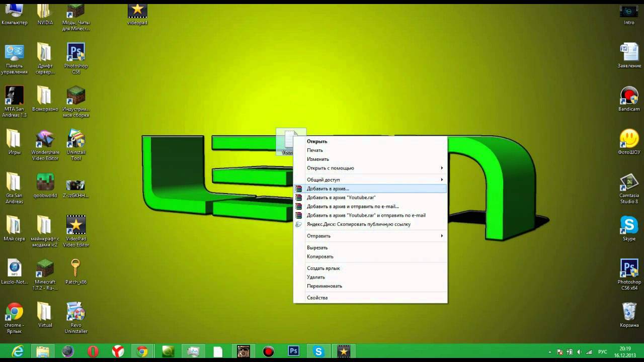Launch Camtasia Studio 8 shortcut

click(629, 189)
